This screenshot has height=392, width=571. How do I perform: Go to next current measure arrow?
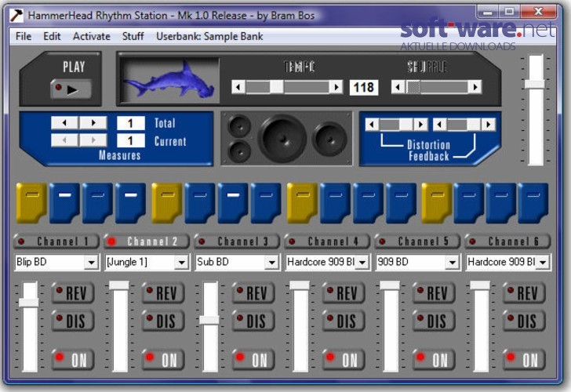click(93, 140)
